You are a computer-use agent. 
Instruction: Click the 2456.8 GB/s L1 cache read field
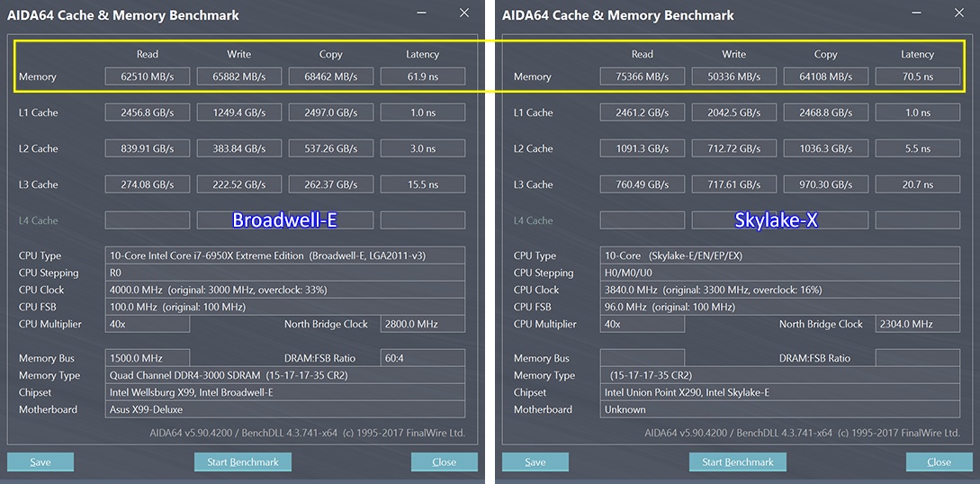pos(148,112)
